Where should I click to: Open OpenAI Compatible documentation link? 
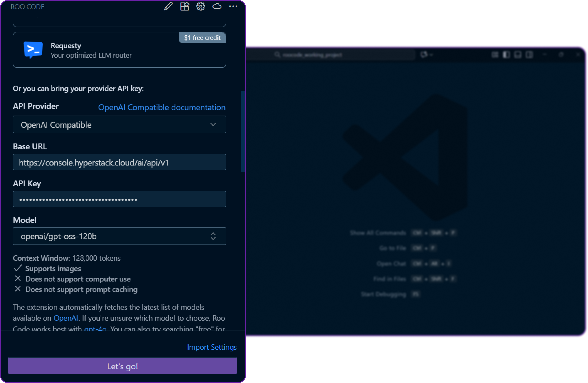click(162, 107)
